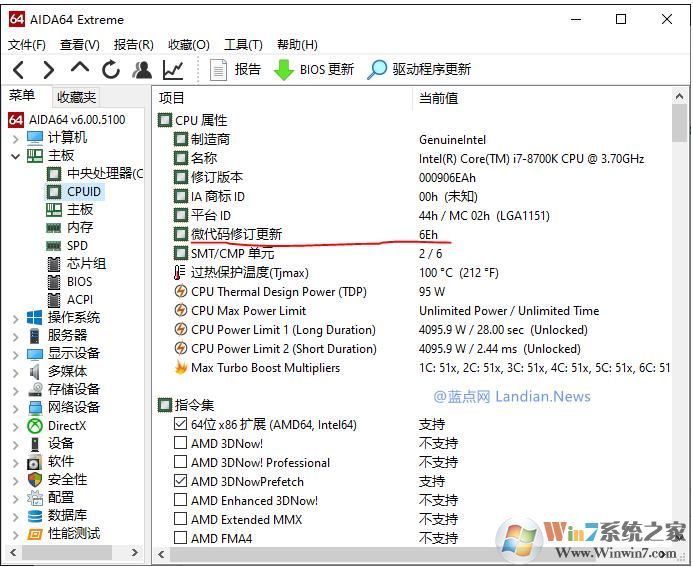Select the CPUID tree item
The width and height of the screenshot is (693, 567).
(x=84, y=192)
